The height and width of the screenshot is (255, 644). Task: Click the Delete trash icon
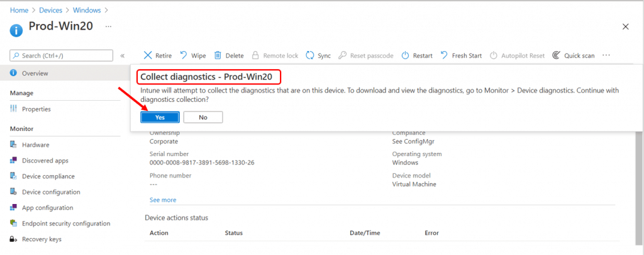218,55
